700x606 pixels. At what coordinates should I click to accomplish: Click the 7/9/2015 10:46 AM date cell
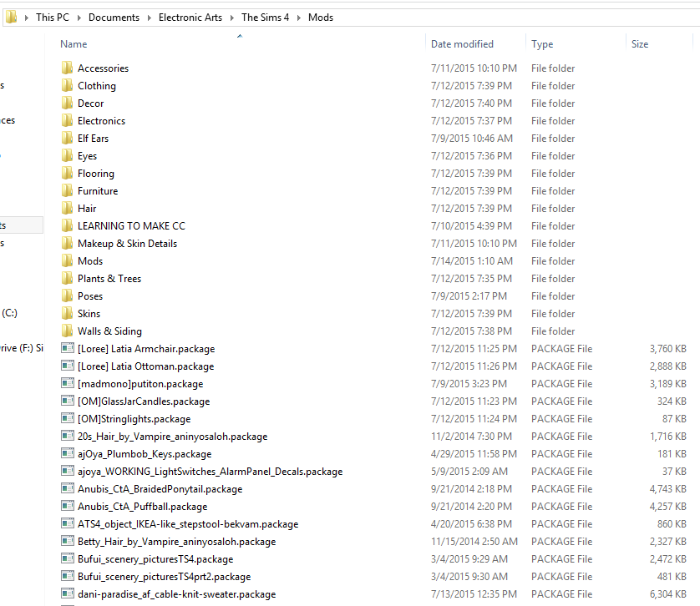coord(471,139)
